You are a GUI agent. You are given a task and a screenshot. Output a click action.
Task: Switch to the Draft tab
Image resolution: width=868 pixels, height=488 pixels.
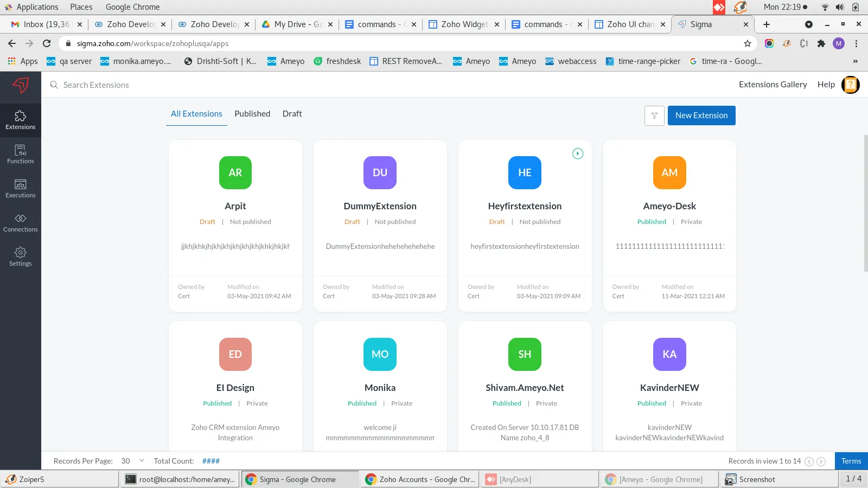(x=292, y=114)
